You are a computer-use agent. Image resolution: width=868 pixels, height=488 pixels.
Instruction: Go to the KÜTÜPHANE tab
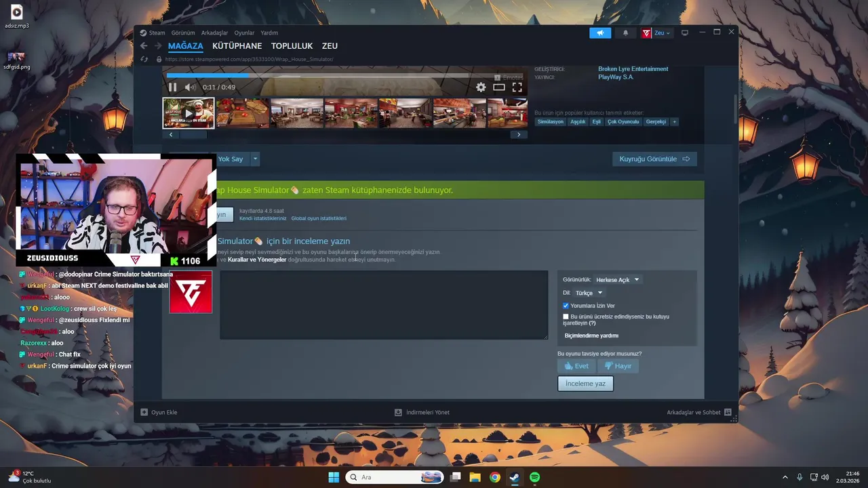[237, 46]
